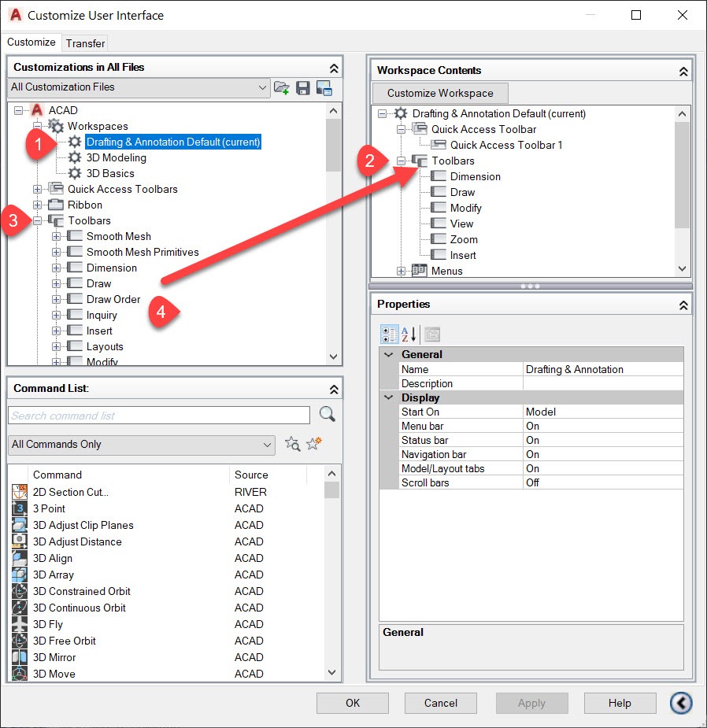Click the Command List vertical scrollbar down arrow
Screen dimensions: 707x728
(x=331, y=672)
